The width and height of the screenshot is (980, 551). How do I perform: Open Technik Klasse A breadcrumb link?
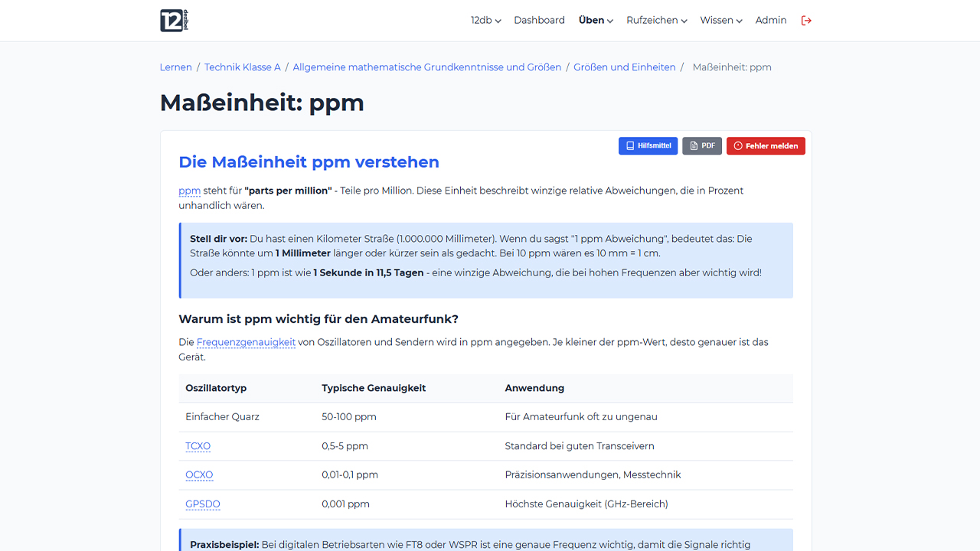click(x=243, y=67)
